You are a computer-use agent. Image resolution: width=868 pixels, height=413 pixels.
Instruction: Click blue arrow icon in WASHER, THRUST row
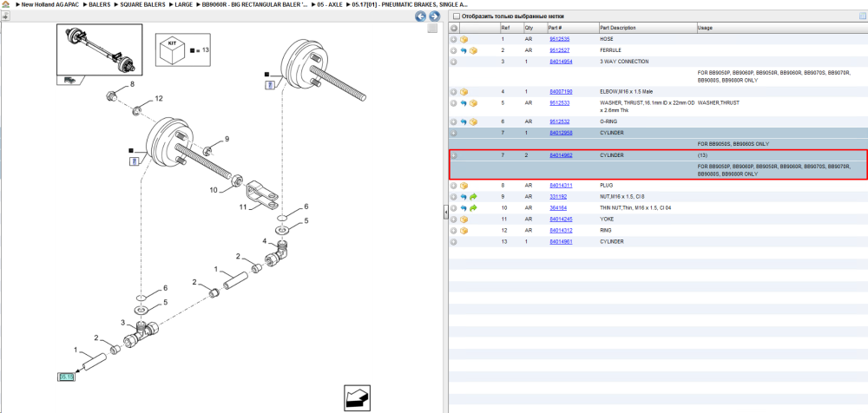click(464, 103)
